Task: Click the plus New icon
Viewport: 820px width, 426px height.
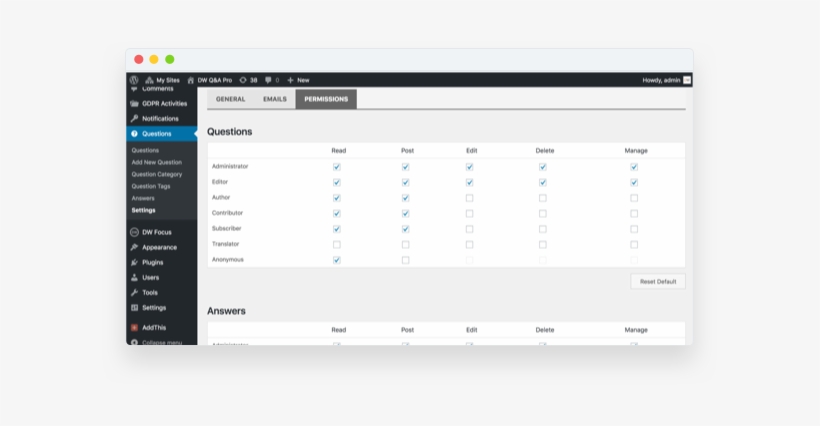Action: (290, 80)
